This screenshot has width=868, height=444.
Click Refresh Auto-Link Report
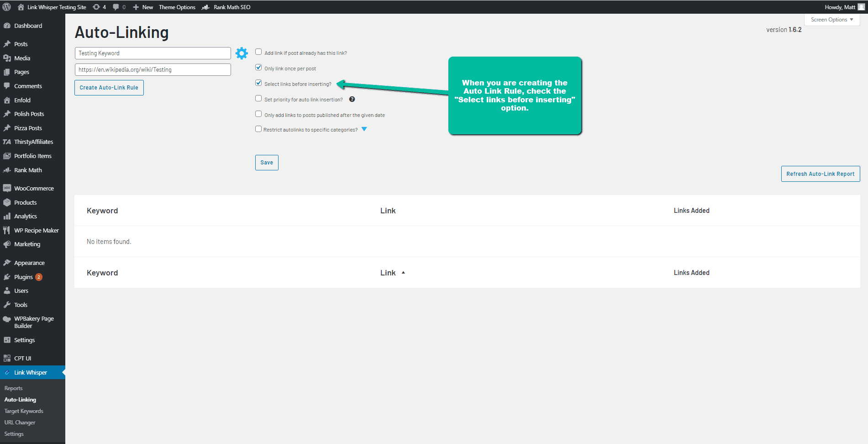[x=820, y=174]
